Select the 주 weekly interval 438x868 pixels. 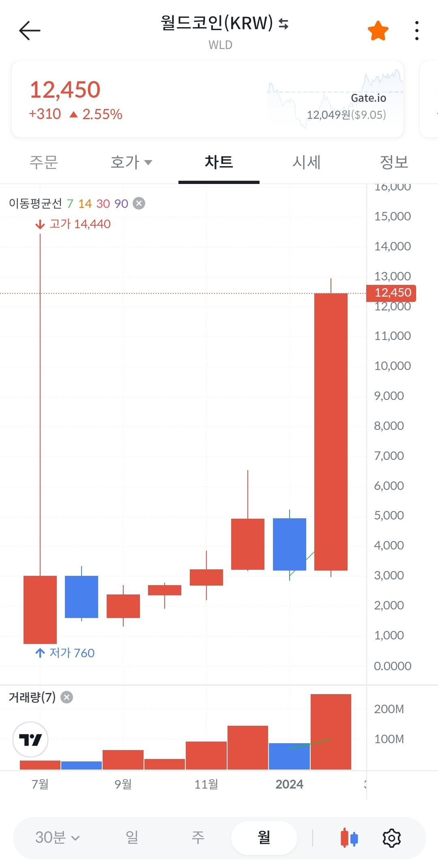[198, 837]
